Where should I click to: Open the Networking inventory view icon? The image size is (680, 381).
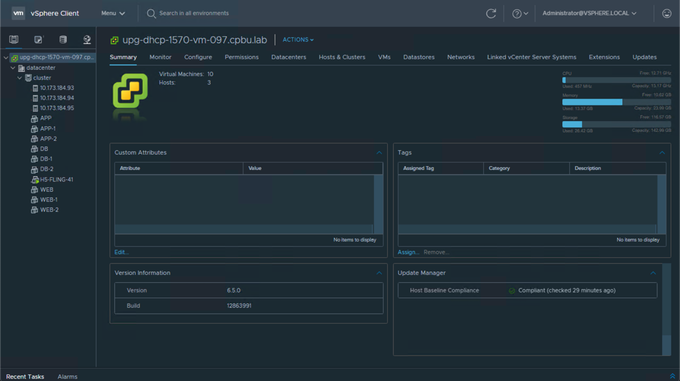[x=87, y=39]
